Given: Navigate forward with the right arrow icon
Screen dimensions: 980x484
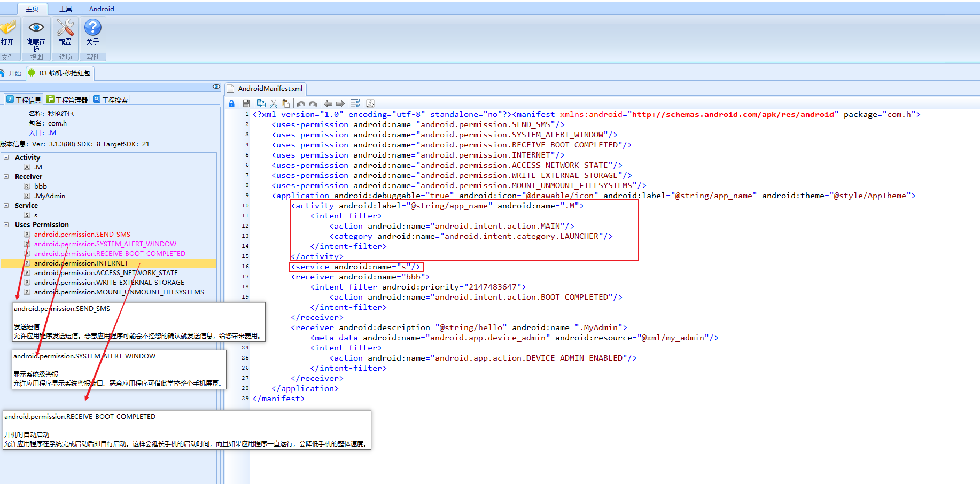Looking at the screenshot, I should [340, 104].
